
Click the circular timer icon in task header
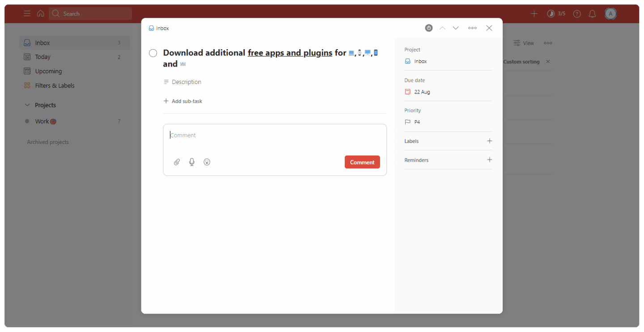[428, 28]
